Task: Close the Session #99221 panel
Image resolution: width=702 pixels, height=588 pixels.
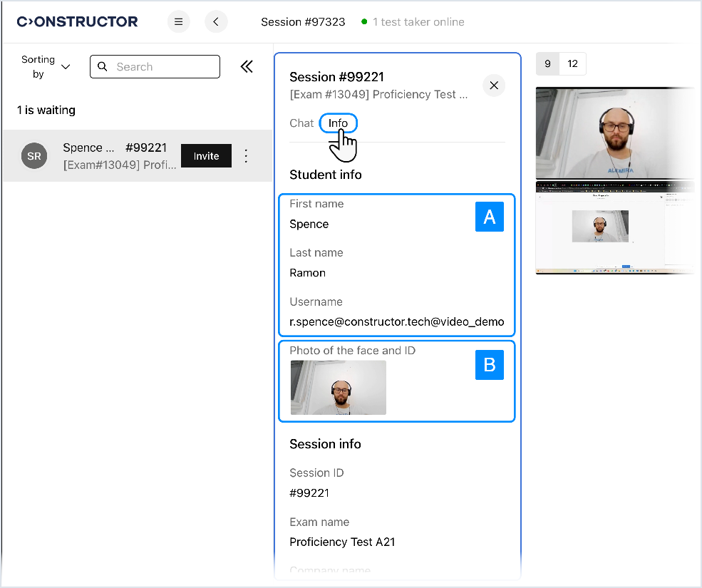Action: (x=494, y=86)
